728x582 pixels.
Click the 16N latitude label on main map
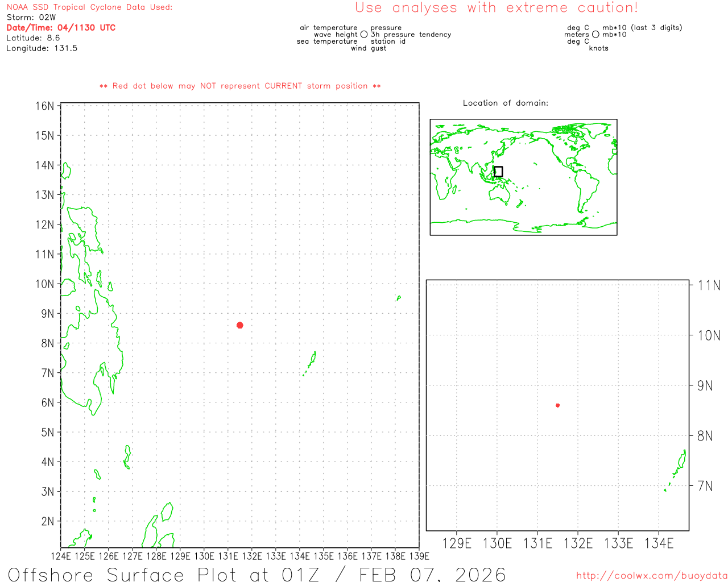[x=45, y=106]
